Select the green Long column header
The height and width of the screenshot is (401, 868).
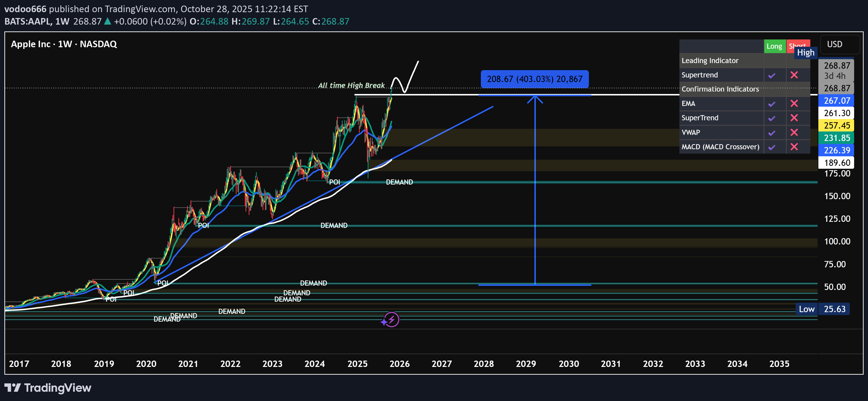[774, 47]
